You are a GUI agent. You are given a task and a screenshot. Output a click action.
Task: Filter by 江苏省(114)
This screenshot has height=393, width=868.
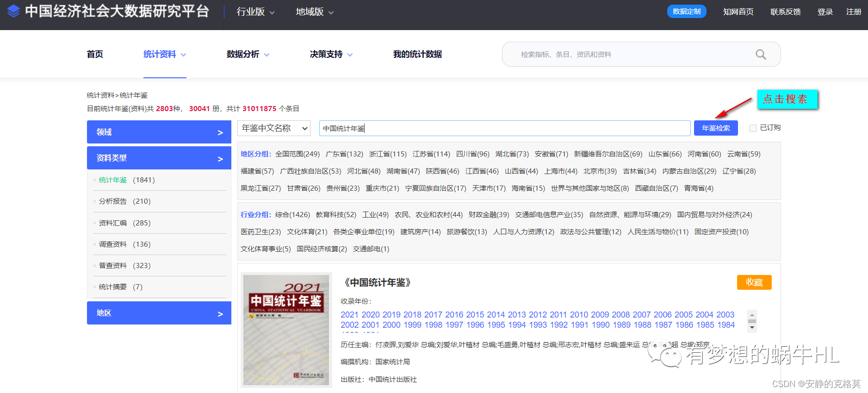(431, 154)
